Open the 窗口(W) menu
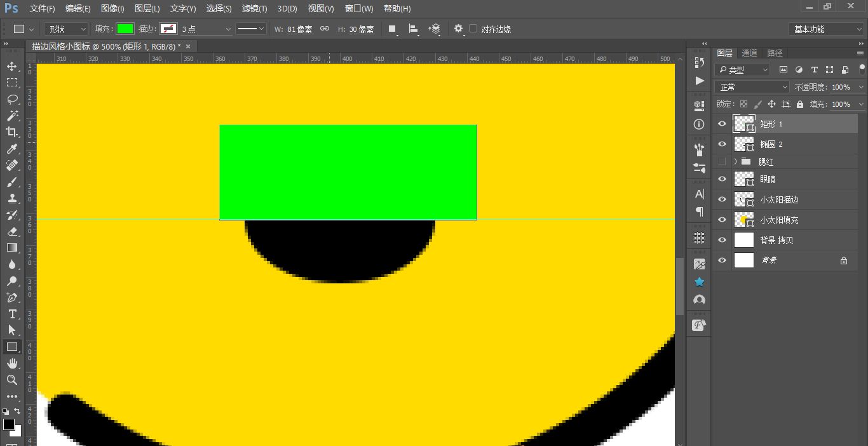Screen dimensions: 868x446 (x=359, y=8)
